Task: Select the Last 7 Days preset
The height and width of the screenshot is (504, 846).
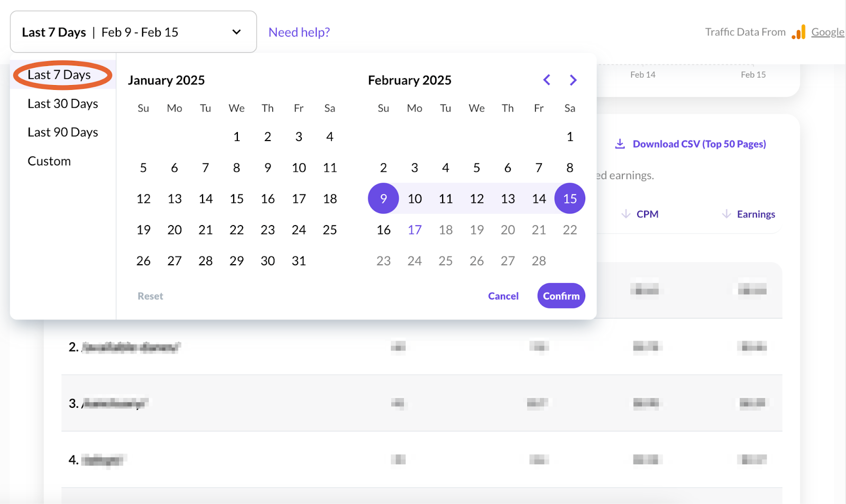Action: point(59,75)
